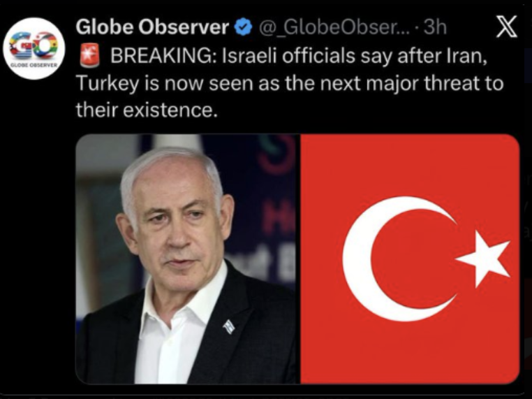Click the flag lapel pin on the jacket

(229, 326)
